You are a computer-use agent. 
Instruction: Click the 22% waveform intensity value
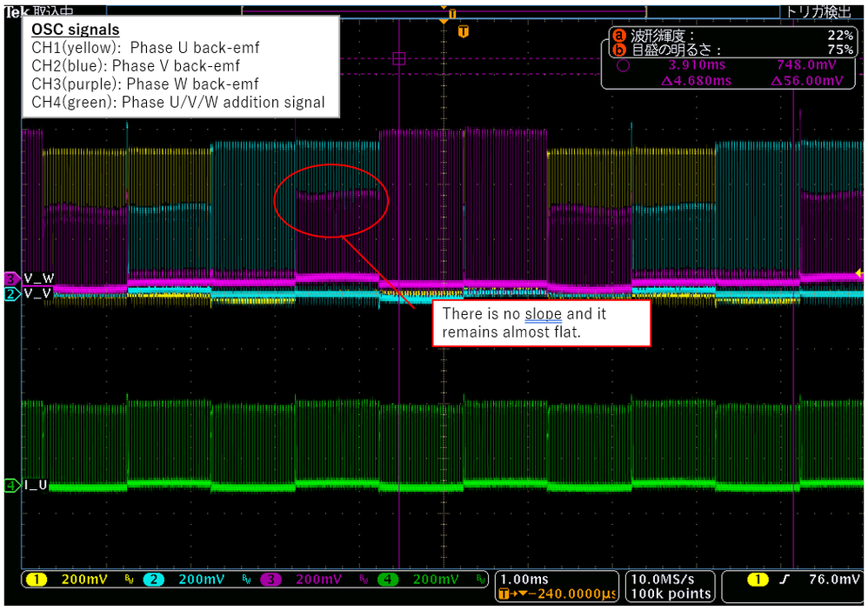[840, 35]
